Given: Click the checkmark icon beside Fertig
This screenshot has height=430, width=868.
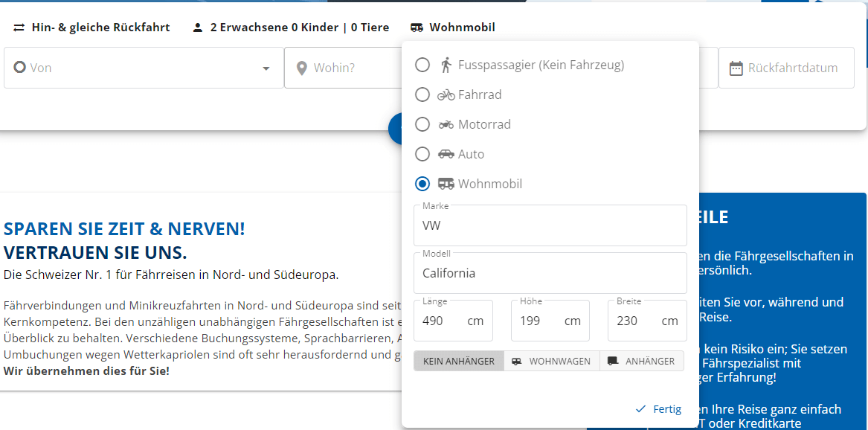Looking at the screenshot, I should 641,409.
